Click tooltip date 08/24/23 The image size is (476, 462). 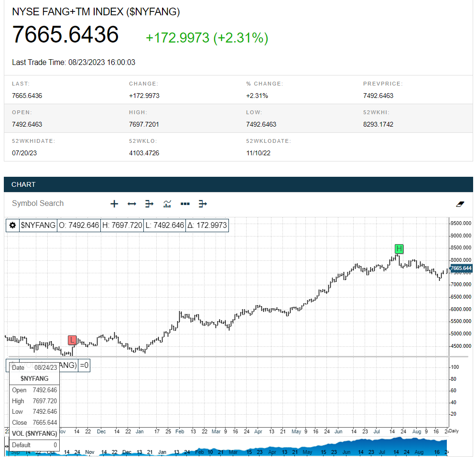[x=45, y=367]
